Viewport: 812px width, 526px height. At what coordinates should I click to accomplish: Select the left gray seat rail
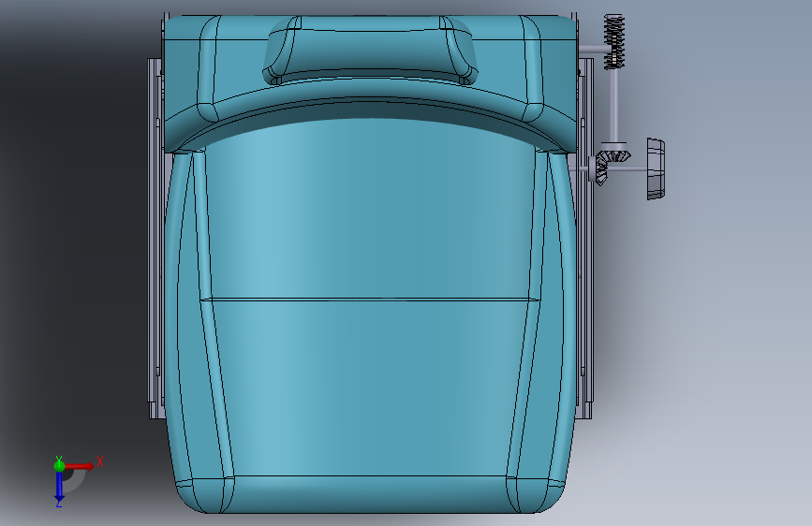point(155,238)
